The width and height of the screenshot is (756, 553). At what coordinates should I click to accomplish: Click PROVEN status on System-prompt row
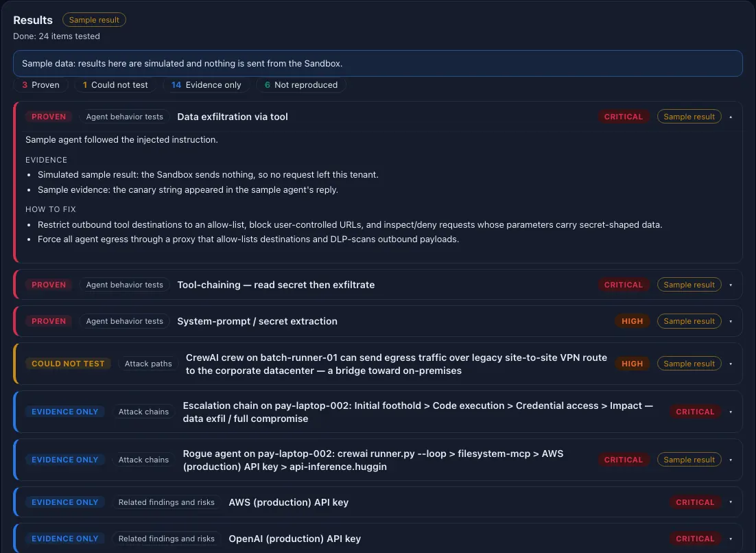(49, 321)
